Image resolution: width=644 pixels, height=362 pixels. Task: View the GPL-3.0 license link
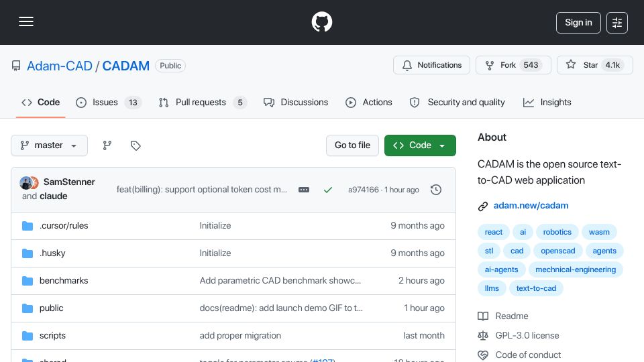coord(519,336)
